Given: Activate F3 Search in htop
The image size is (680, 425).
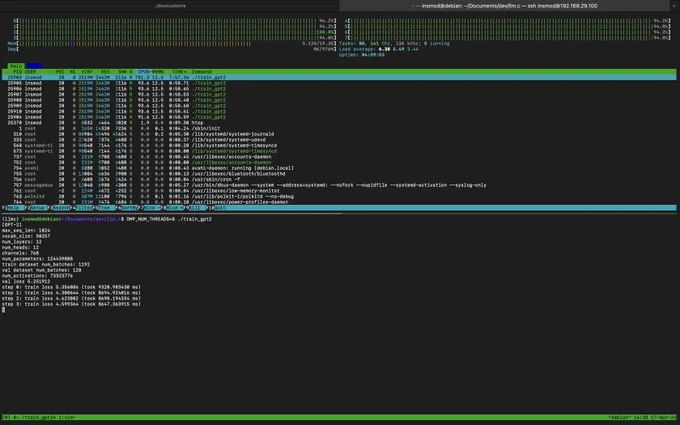Looking at the screenshot, I should pyautogui.click(x=58, y=208).
